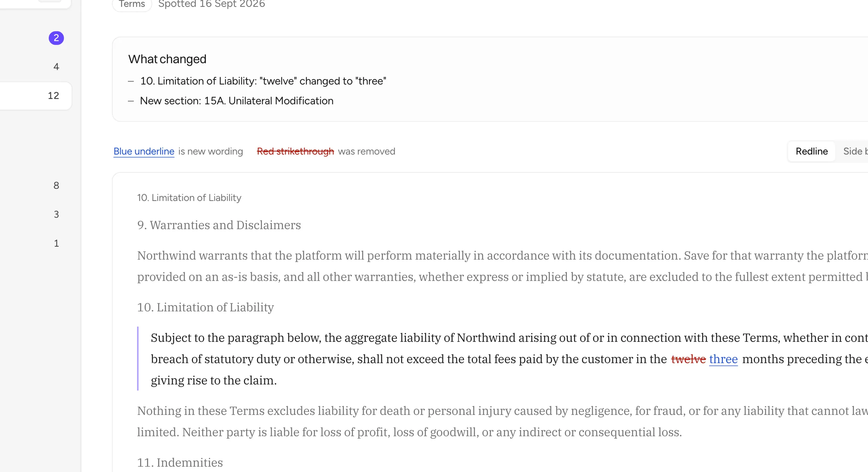Click the inserted word 'three' in redline
The image size is (868, 472).
pos(723,359)
